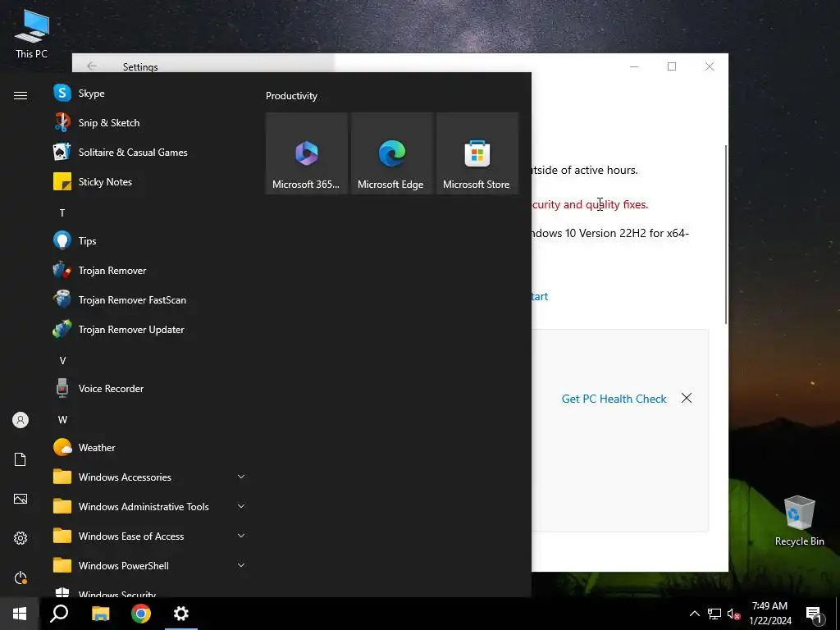Go back in the Settings window
Viewport: 840px width, 630px height.
[92, 66]
